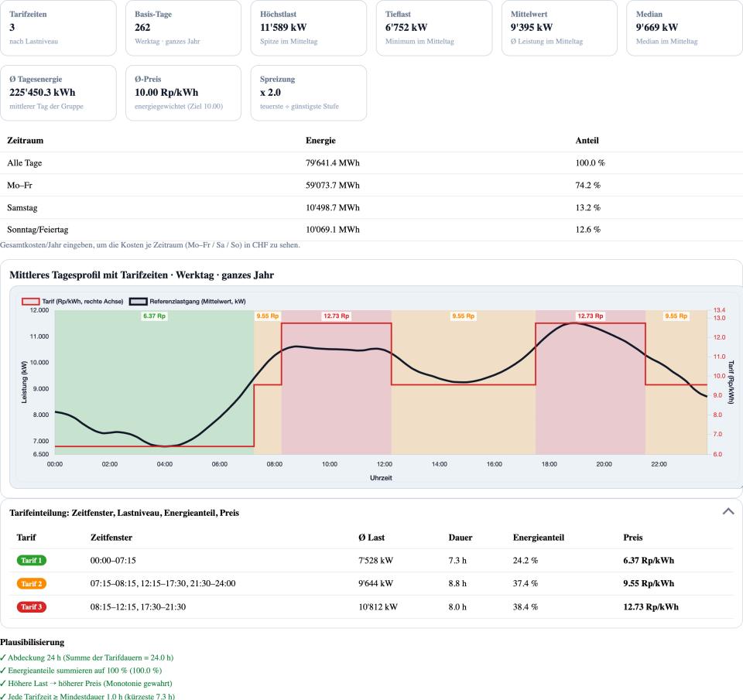Click the orange Tarif 2 badge
Viewport: 743px width, 700px height.
click(x=32, y=583)
